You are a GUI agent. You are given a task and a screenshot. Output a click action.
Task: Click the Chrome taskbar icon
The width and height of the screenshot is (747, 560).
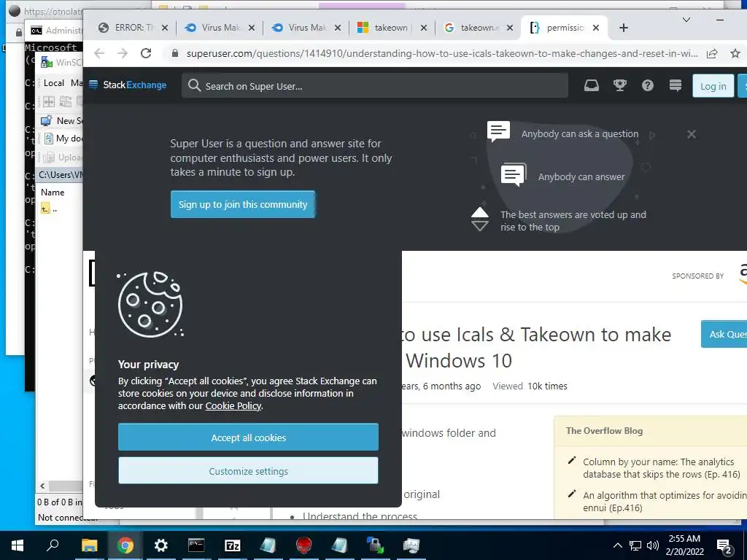coord(125,545)
